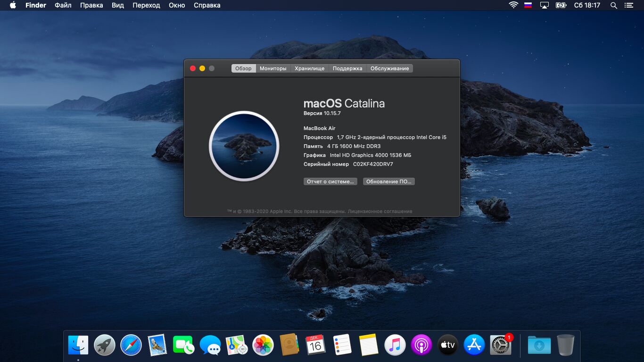Open the Лицензионное соглашение link
644x362 pixels.
click(380, 212)
